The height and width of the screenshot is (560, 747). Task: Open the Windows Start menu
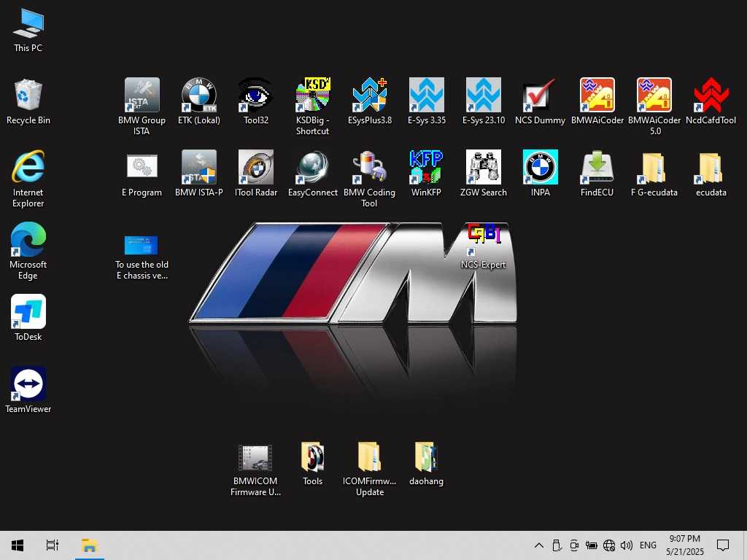pyautogui.click(x=16, y=545)
